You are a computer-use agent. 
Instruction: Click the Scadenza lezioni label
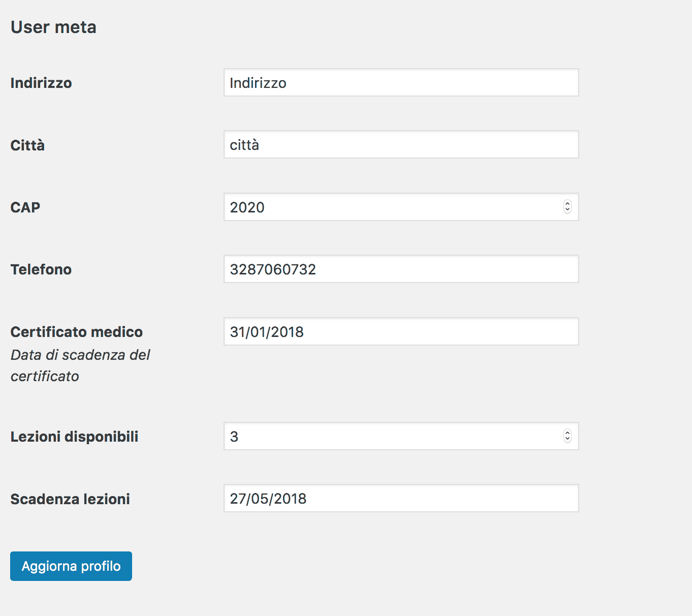click(70, 499)
